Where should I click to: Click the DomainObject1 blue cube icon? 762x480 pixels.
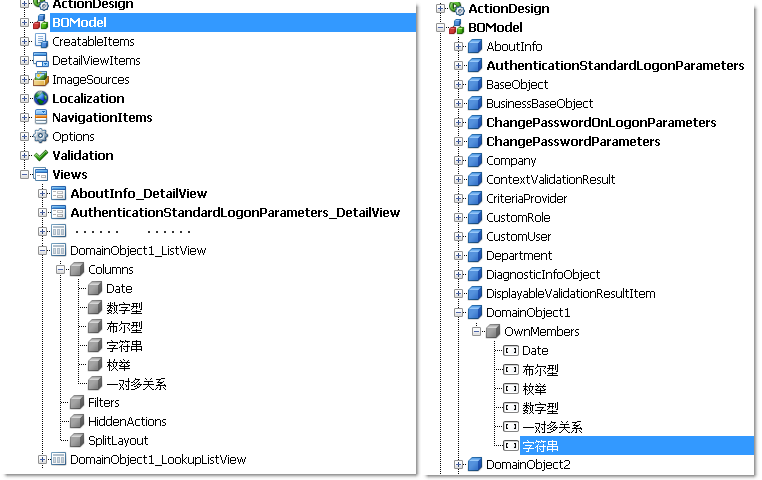pos(475,312)
